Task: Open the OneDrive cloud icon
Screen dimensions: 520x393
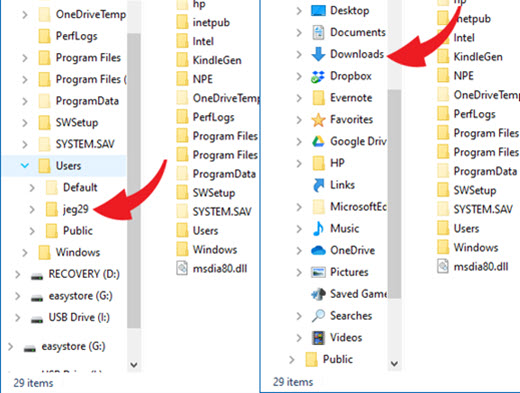Action: tap(318, 250)
